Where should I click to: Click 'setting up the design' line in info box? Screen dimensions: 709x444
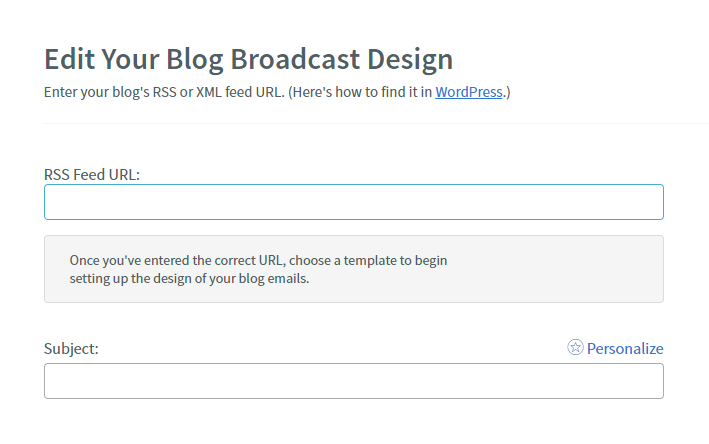(x=189, y=279)
